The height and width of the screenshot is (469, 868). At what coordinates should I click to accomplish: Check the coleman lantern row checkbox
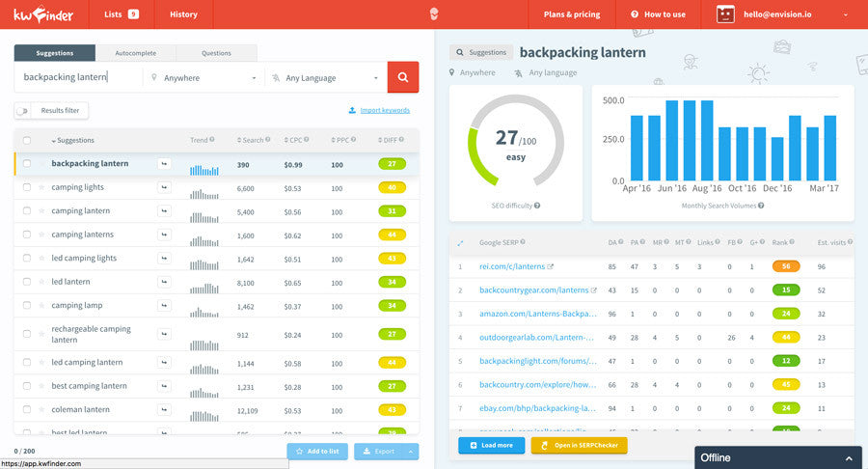pos(27,410)
